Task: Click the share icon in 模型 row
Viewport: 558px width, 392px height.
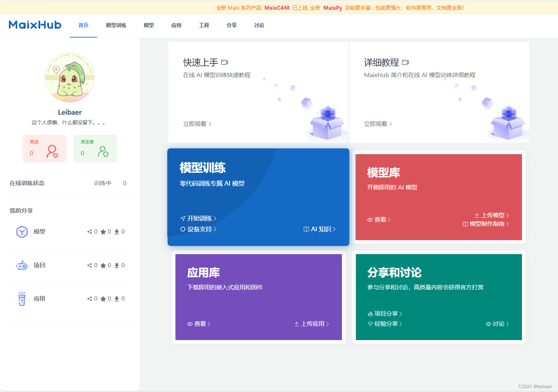Action: pos(89,232)
